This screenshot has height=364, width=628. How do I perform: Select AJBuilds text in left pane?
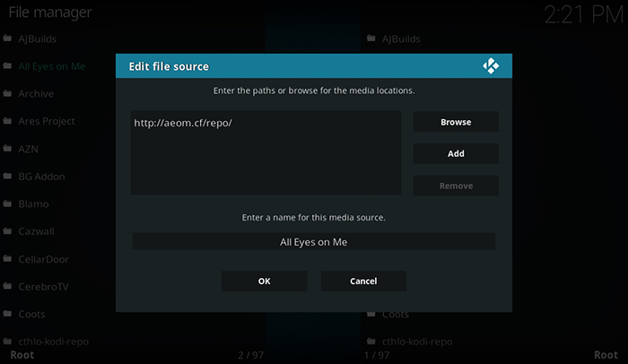click(38, 39)
